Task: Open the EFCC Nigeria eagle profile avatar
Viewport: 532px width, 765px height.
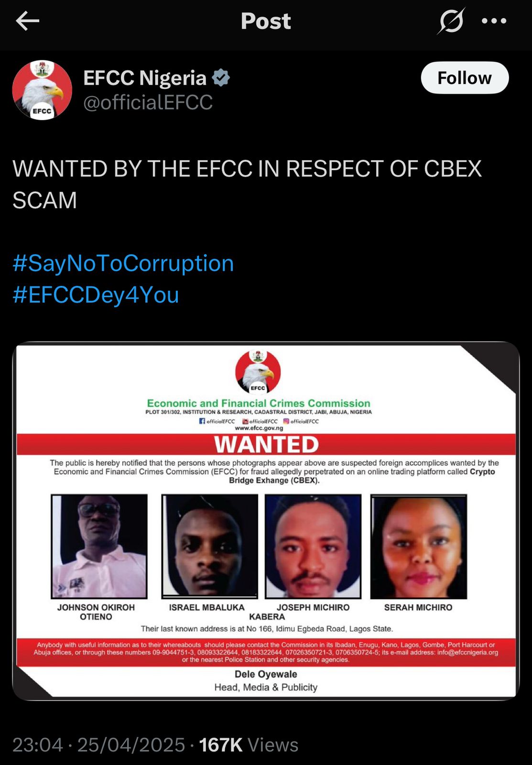Action: click(42, 90)
